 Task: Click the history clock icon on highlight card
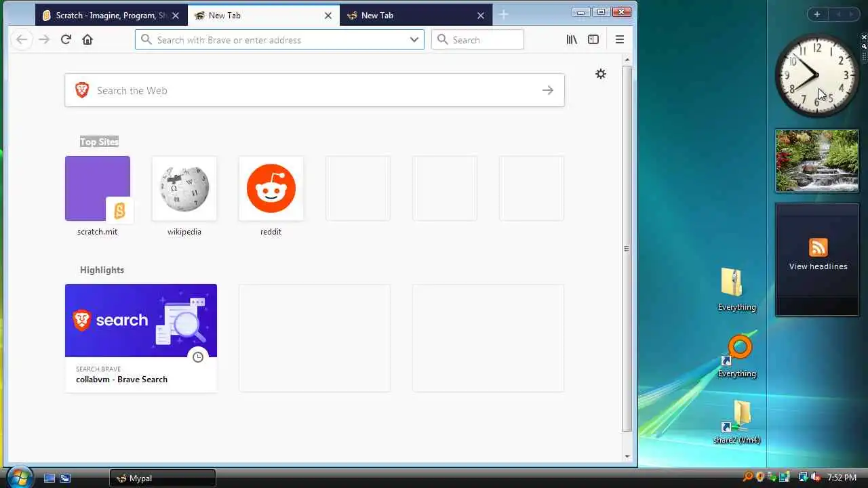tap(198, 357)
